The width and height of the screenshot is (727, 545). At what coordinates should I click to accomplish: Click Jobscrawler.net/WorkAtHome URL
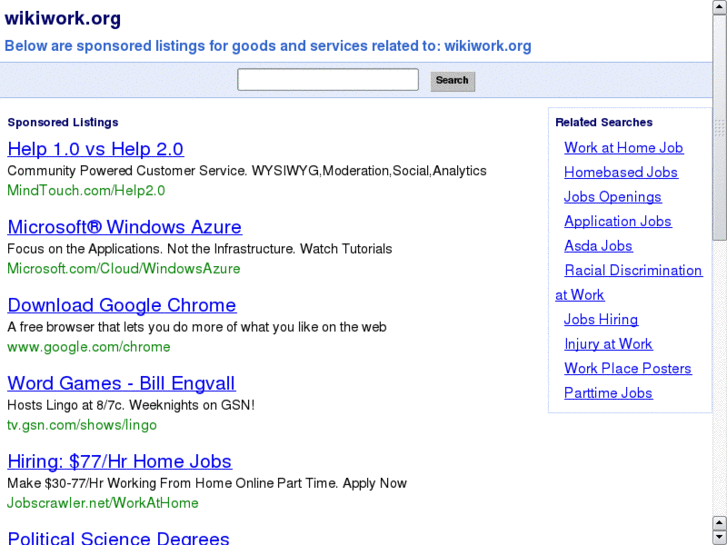coord(103,503)
